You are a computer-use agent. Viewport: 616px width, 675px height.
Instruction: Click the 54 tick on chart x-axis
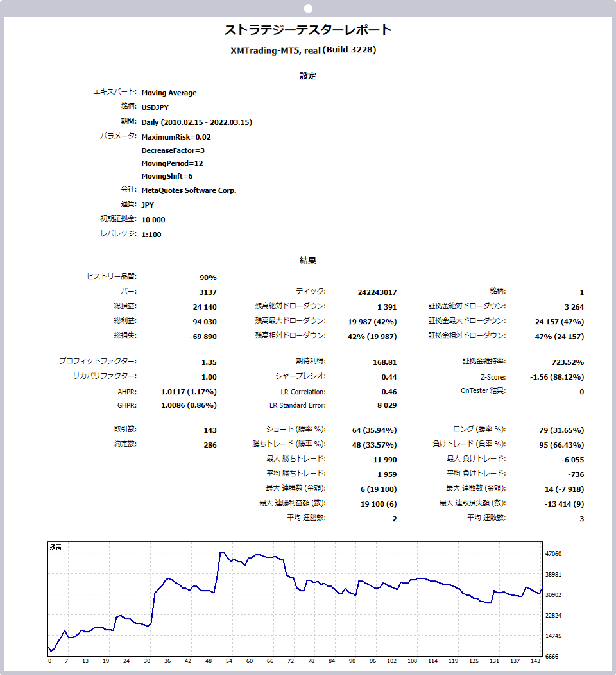(x=229, y=661)
